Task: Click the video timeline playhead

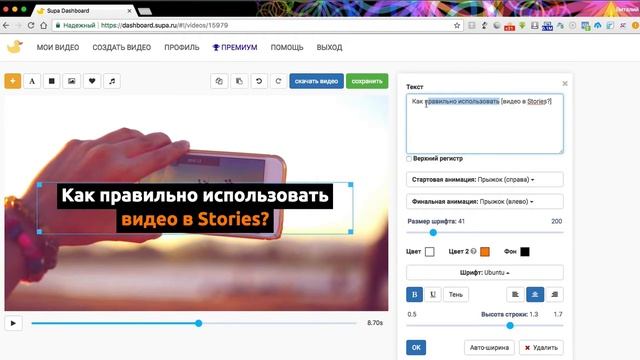Action: (198, 323)
